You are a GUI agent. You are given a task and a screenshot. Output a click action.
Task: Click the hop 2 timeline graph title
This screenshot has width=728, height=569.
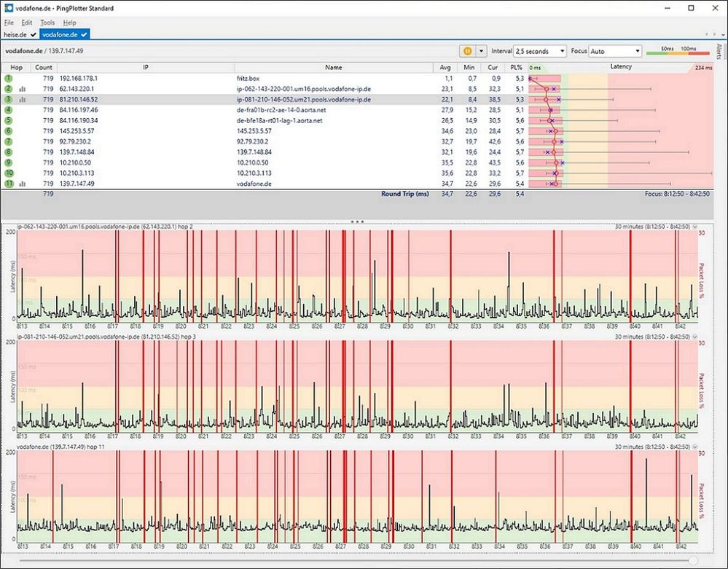(x=104, y=227)
